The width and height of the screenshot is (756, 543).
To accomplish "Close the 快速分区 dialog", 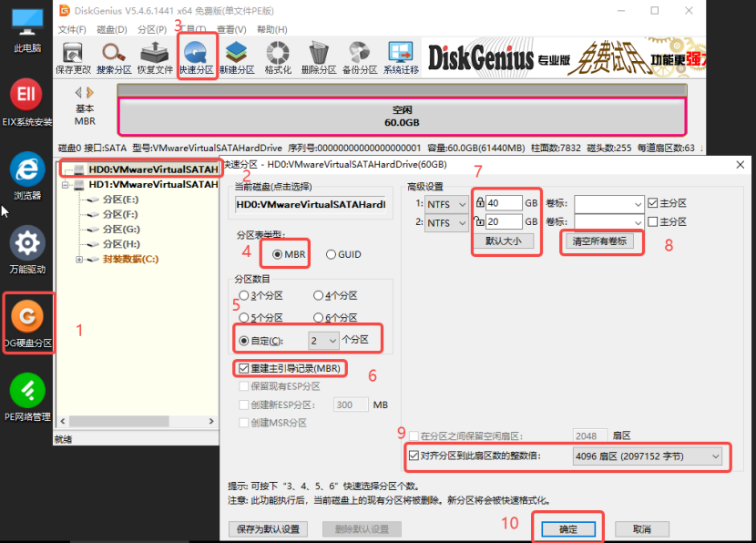I will pos(741,165).
